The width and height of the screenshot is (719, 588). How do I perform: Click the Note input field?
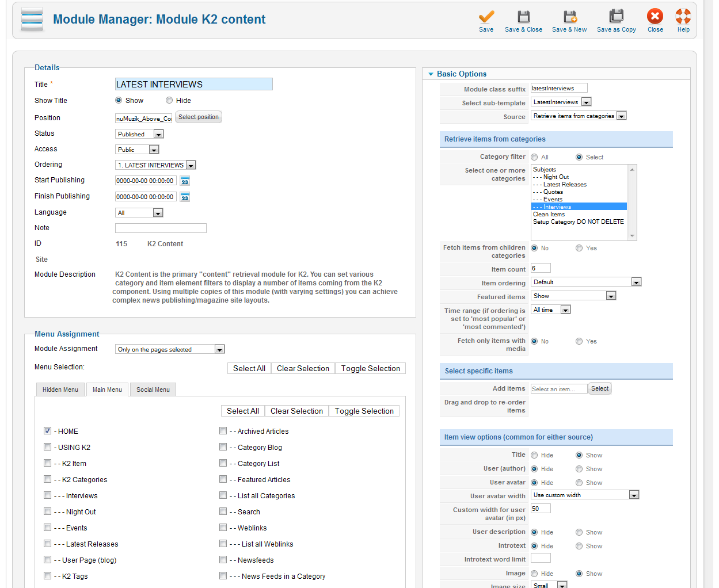point(161,228)
